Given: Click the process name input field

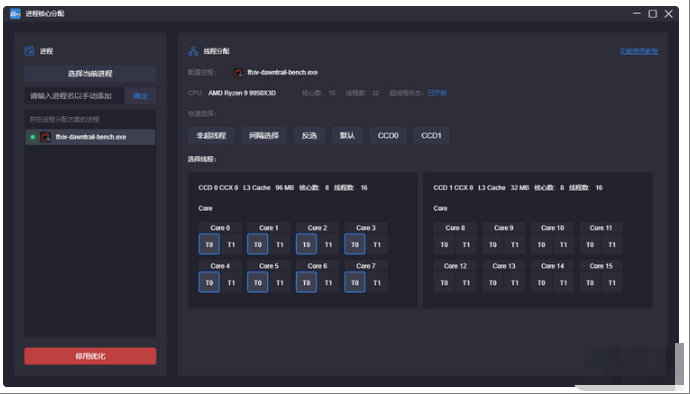Looking at the screenshot, I should [x=74, y=96].
